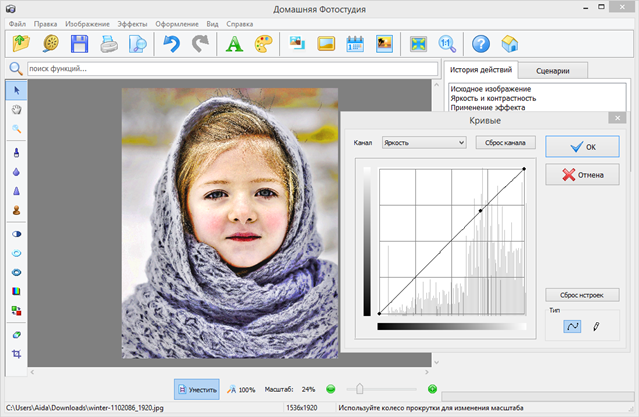Save the image with the floppy disk icon
This screenshot has height=417, width=639.
click(79, 44)
